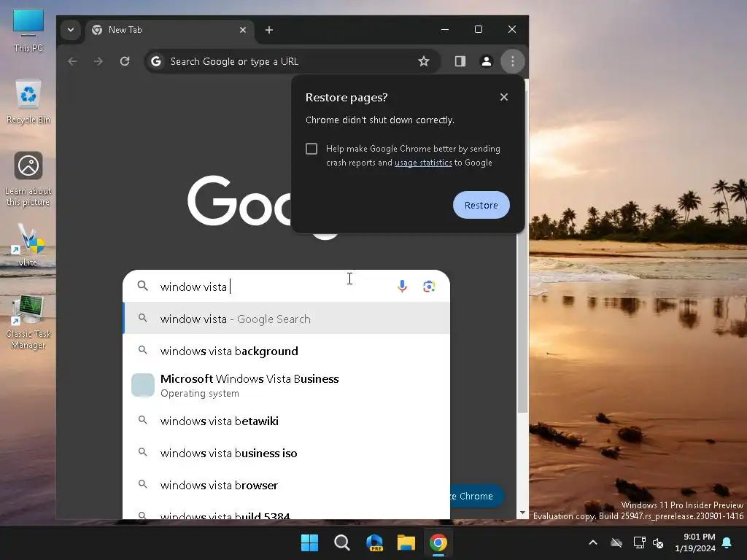The height and width of the screenshot is (560, 747).
Task: Click Learn about this picture icon
Action: point(28,179)
